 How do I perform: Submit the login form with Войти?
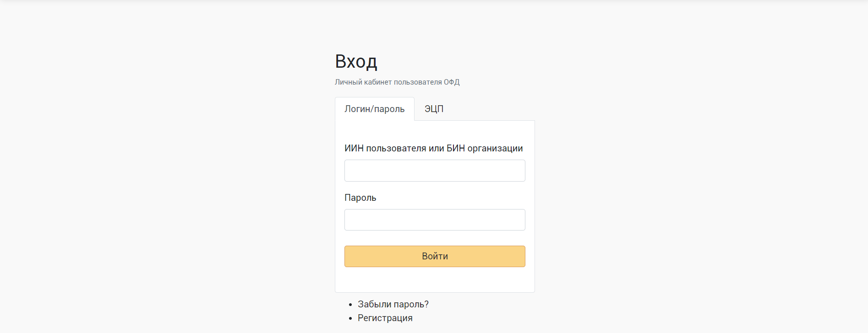(435, 256)
